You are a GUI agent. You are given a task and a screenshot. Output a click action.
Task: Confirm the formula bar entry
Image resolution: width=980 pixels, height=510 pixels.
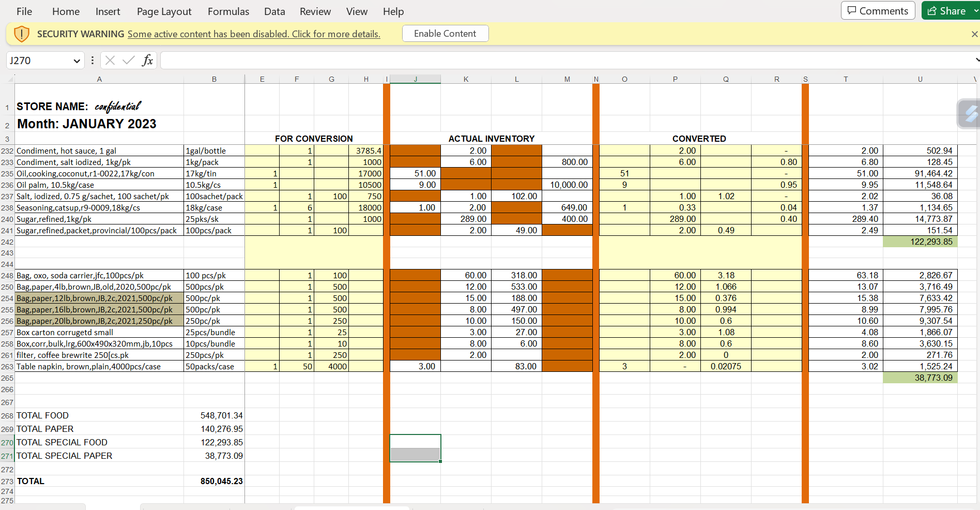[128, 61]
